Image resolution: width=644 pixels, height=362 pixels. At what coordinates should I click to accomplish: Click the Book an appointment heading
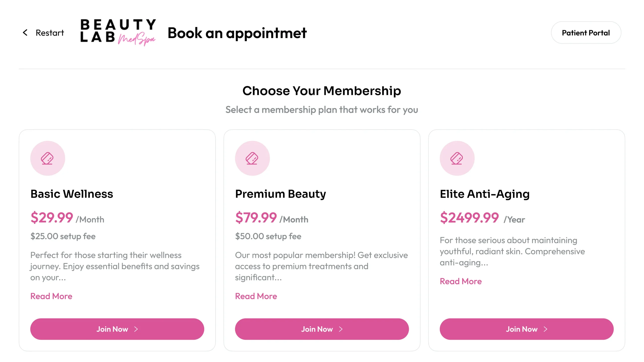click(x=237, y=33)
